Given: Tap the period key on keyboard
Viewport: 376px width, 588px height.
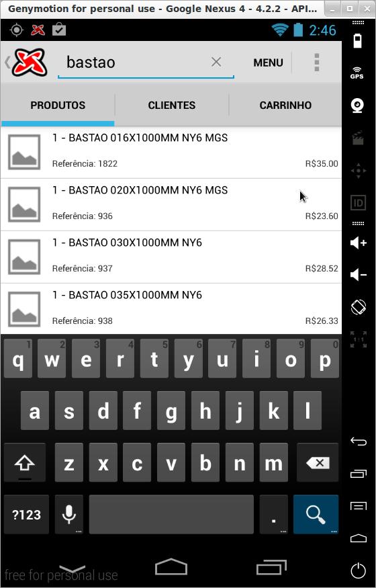Looking at the screenshot, I should click(274, 514).
